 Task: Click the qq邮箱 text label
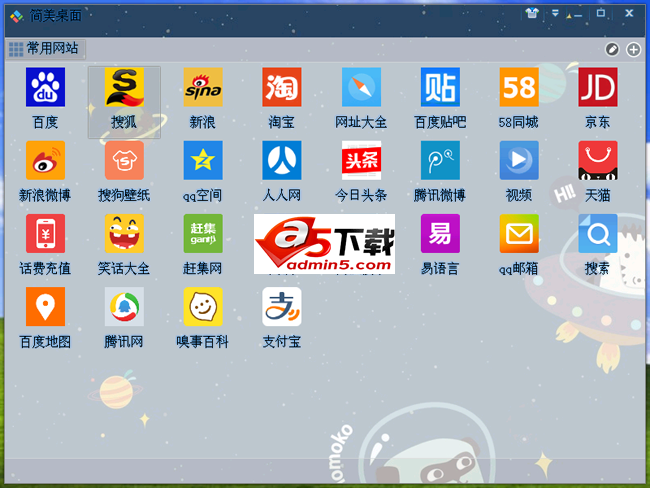coord(519,269)
